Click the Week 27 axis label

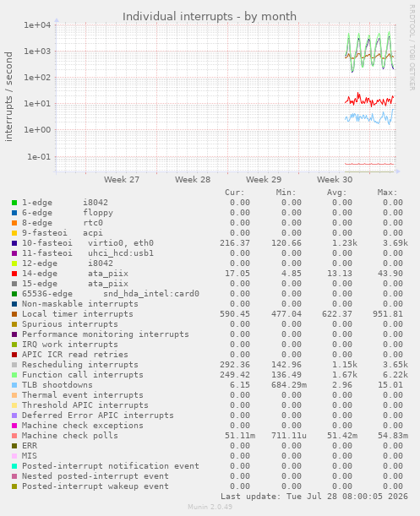point(122,180)
